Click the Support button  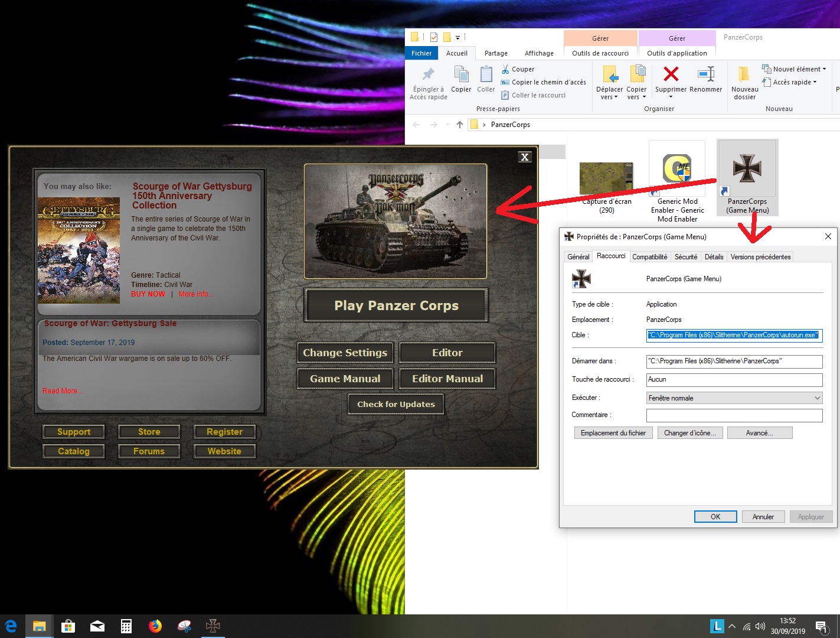point(74,432)
